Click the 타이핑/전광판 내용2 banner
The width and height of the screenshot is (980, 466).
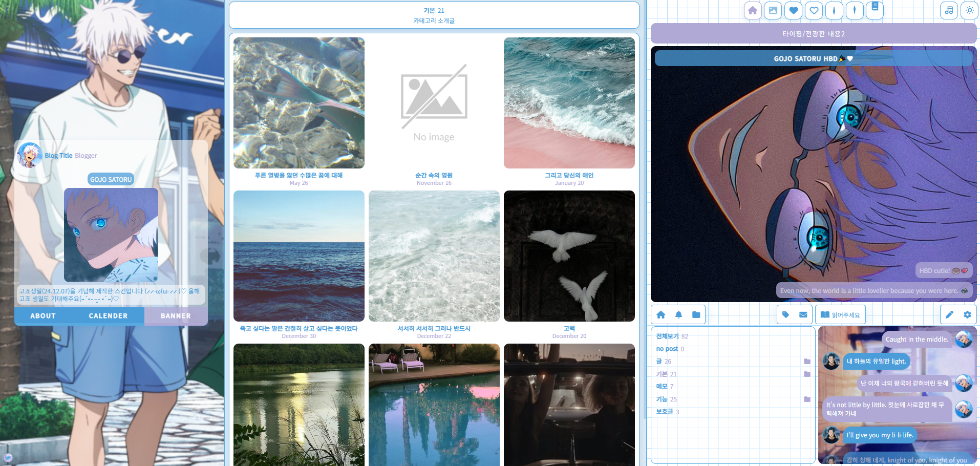(x=814, y=34)
